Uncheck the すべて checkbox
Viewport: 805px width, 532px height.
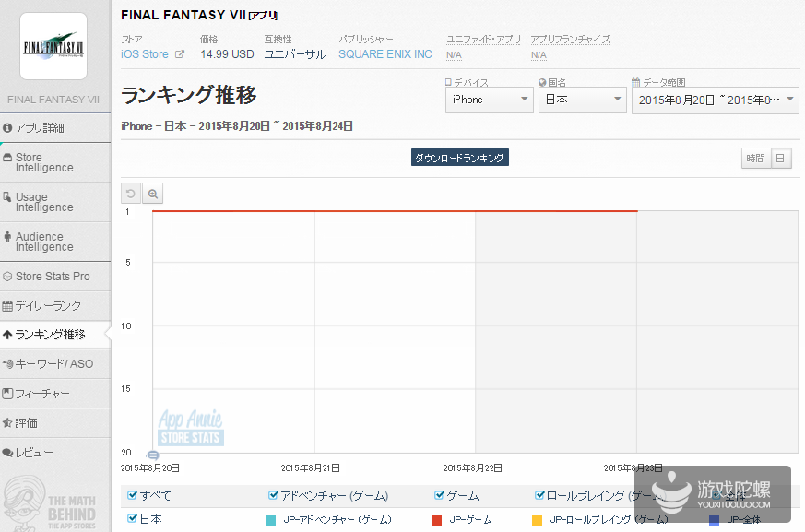132,496
